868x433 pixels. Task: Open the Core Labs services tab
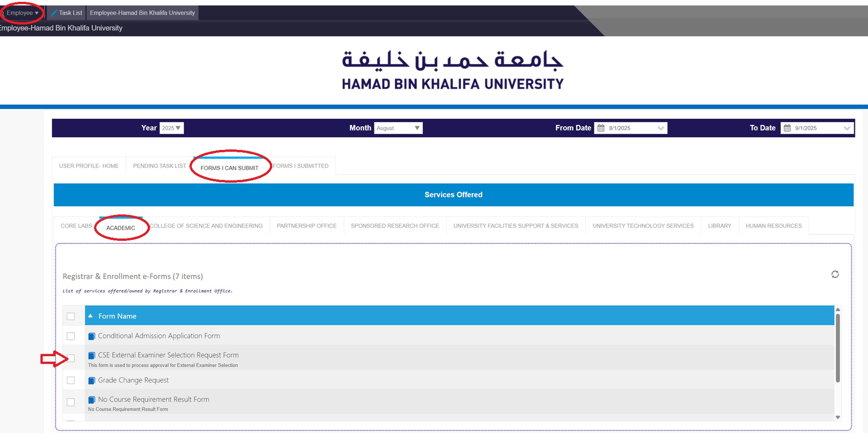[76, 226]
